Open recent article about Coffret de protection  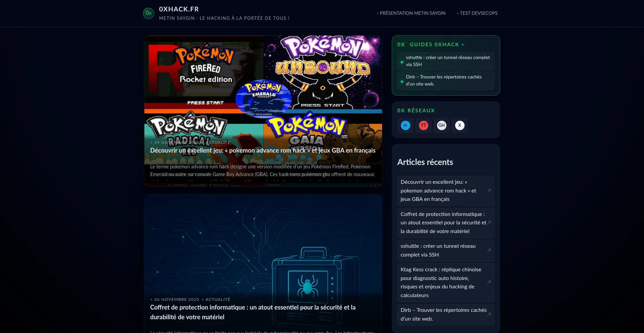pos(443,223)
